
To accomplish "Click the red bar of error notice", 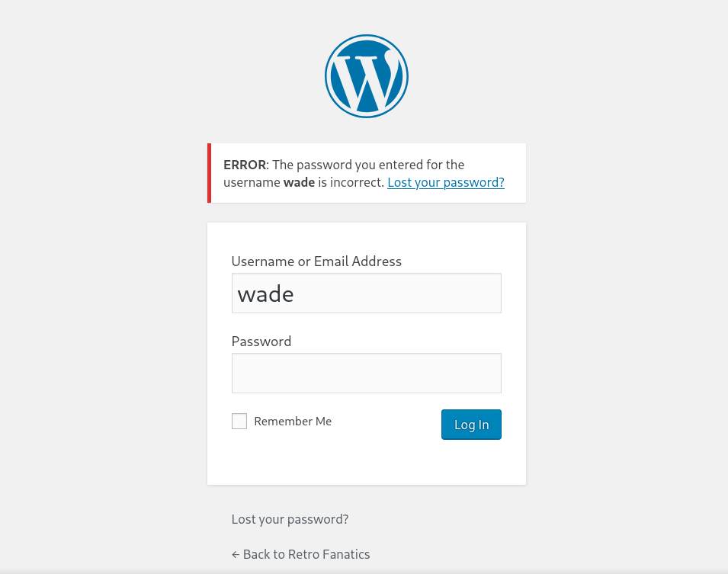I will point(210,173).
